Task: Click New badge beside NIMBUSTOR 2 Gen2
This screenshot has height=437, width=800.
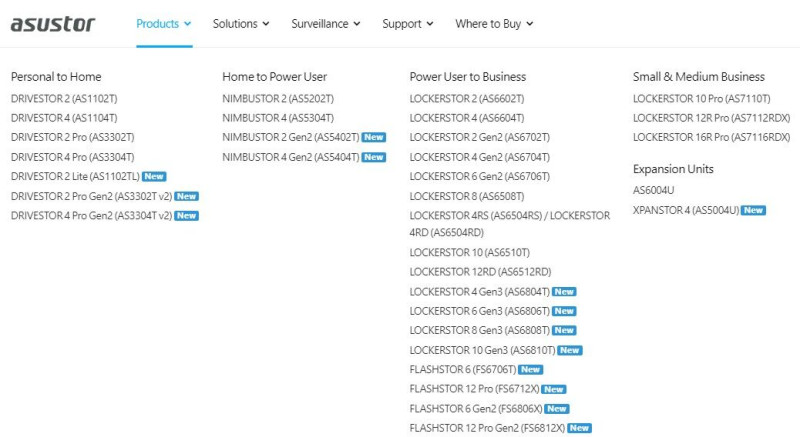Action: [x=373, y=137]
